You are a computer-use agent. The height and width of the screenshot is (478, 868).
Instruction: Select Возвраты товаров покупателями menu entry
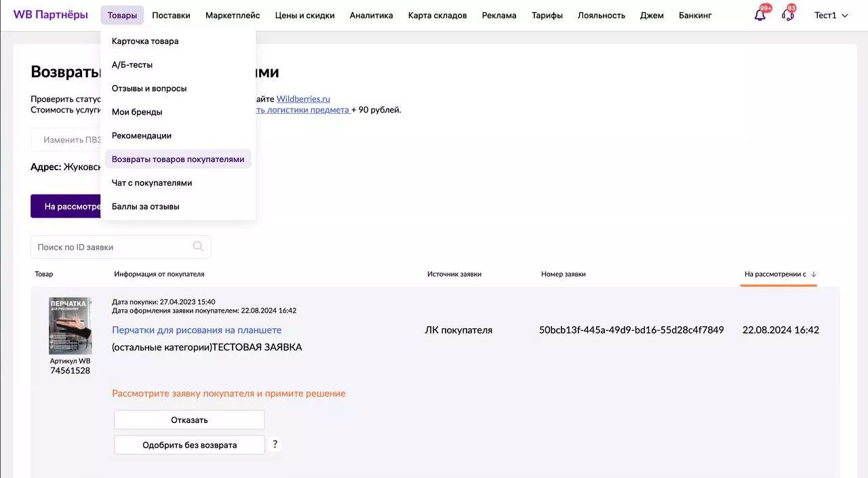[x=178, y=159]
